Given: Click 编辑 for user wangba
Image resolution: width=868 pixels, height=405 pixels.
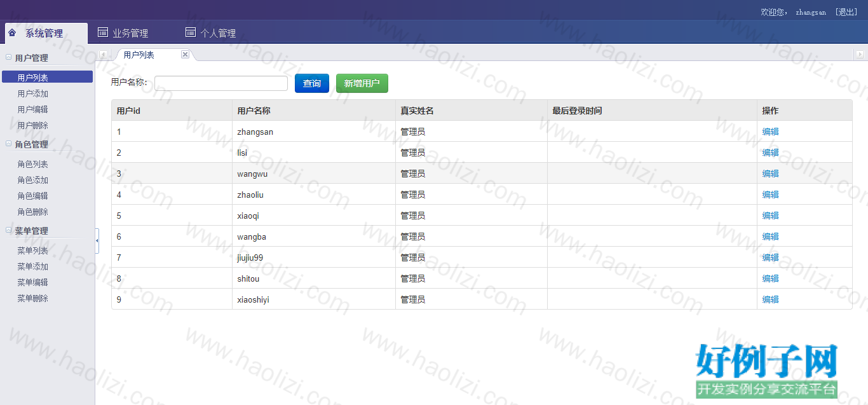Looking at the screenshot, I should [x=771, y=237].
